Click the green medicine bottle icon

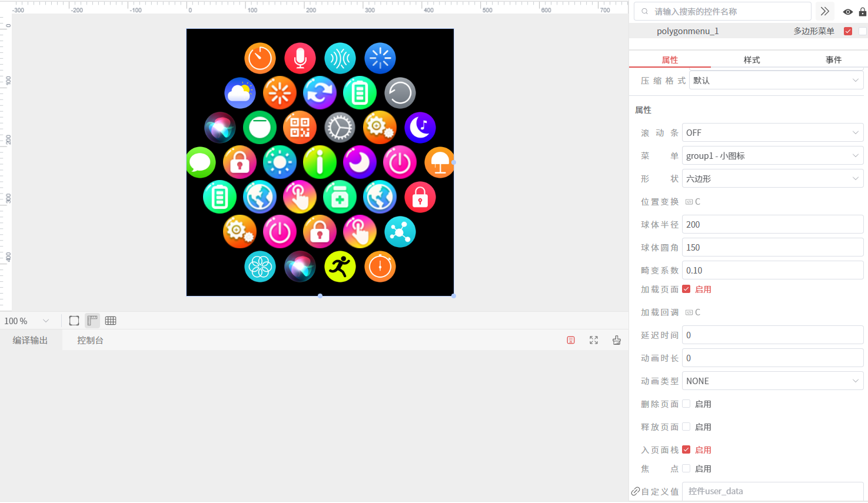pyautogui.click(x=340, y=197)
